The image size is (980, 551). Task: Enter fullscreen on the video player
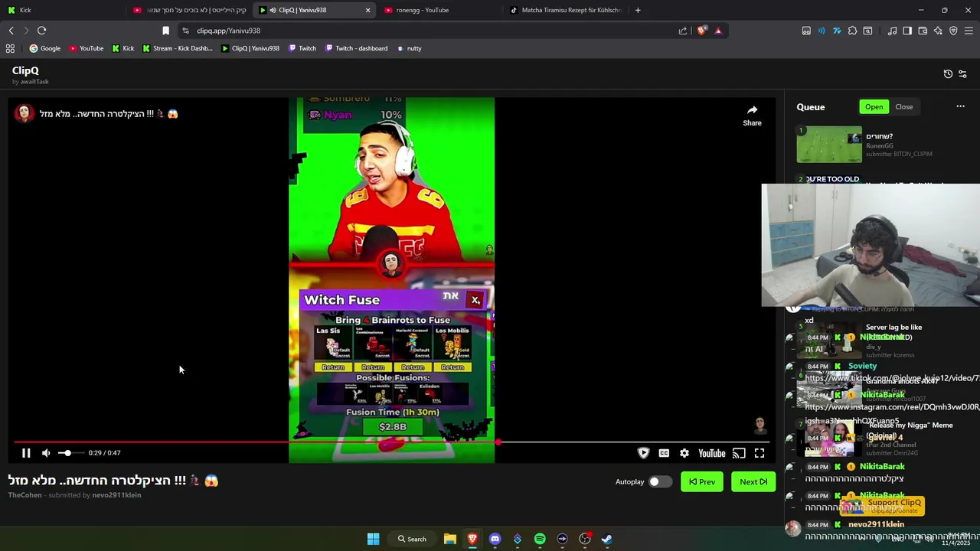(x=759, y=453)
